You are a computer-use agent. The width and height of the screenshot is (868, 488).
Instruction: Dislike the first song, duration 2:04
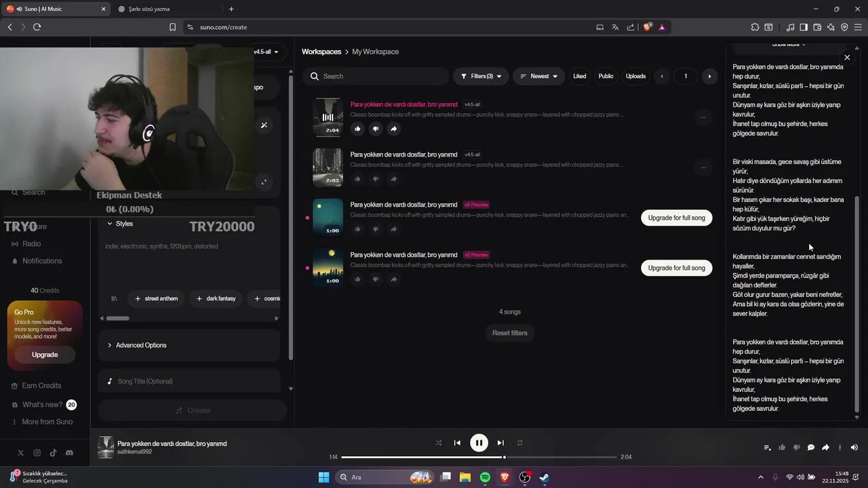pyautogui.click(x=376, y=129)
